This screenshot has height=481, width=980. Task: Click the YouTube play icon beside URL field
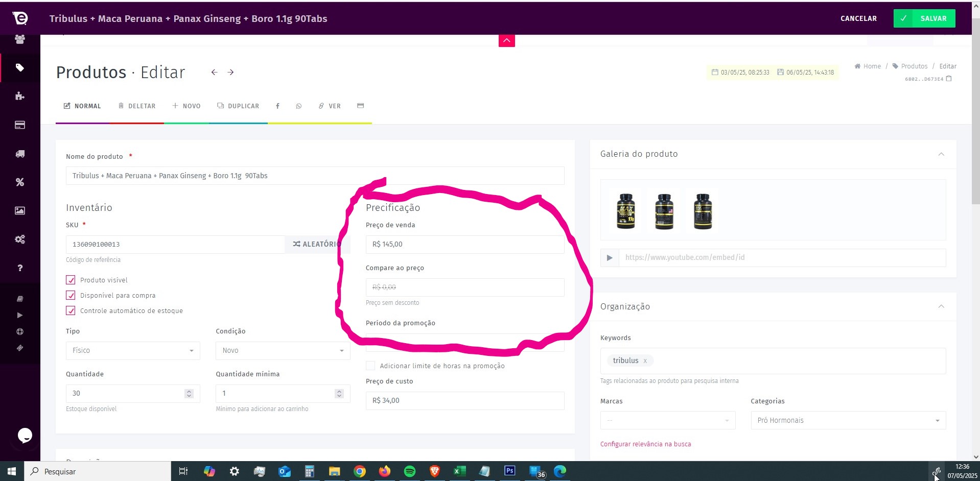pos(610,258)
